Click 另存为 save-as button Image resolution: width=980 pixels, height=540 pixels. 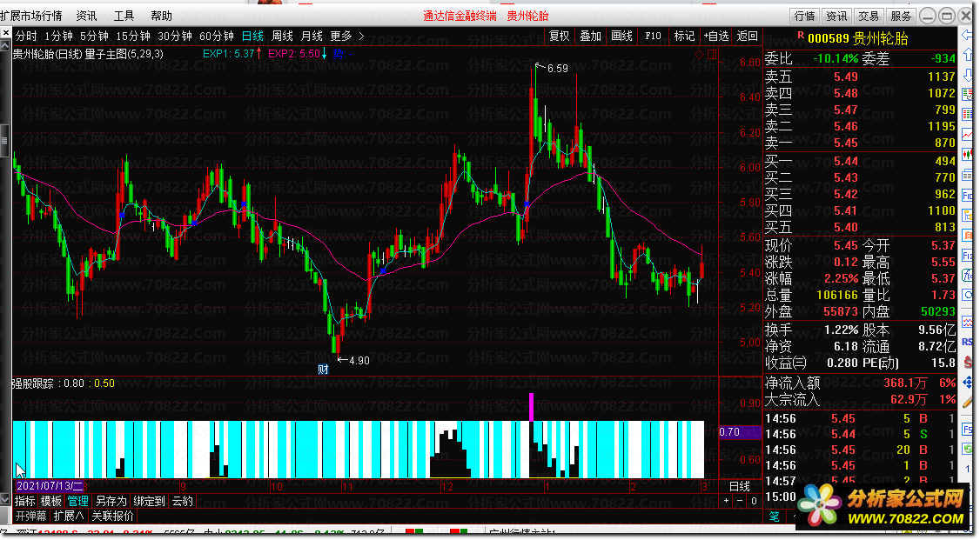coord(111,501)
